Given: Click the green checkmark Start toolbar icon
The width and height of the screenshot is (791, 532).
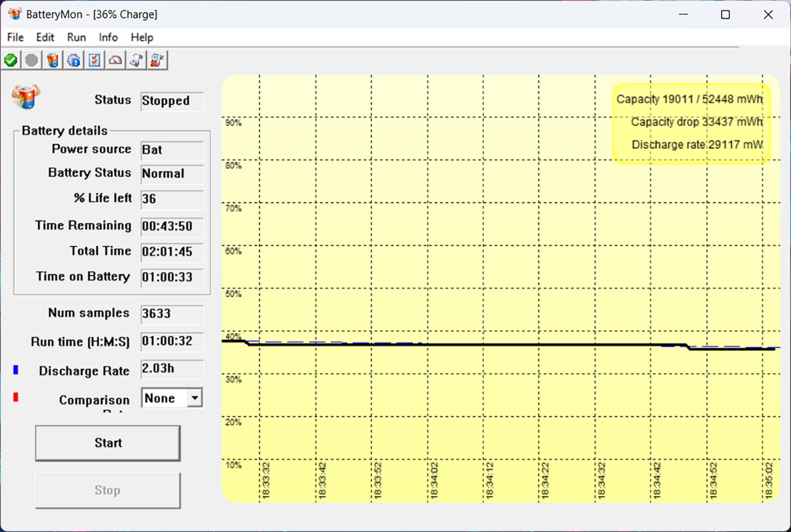Looking at the screenshot, I should pyautogui.click(x=11, y=60).
